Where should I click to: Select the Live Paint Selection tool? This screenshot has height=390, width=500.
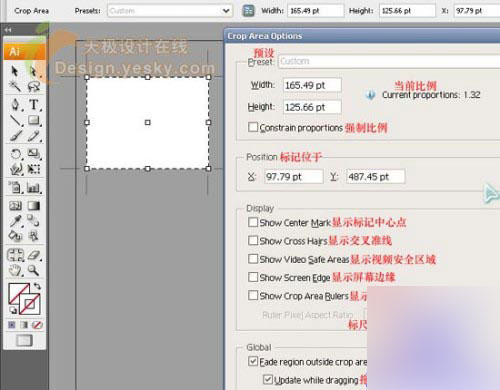coord(33,236)
